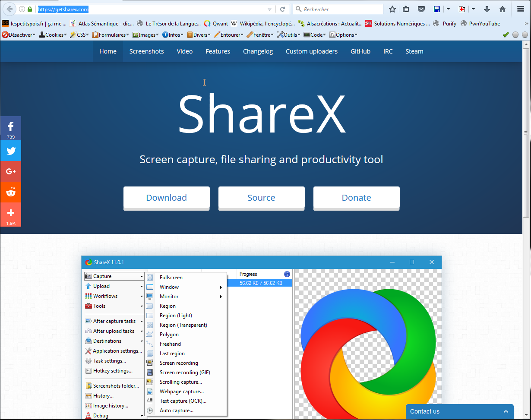Click the Google+ share icon
The image size is (531, 420).
(x=11, y=171)
